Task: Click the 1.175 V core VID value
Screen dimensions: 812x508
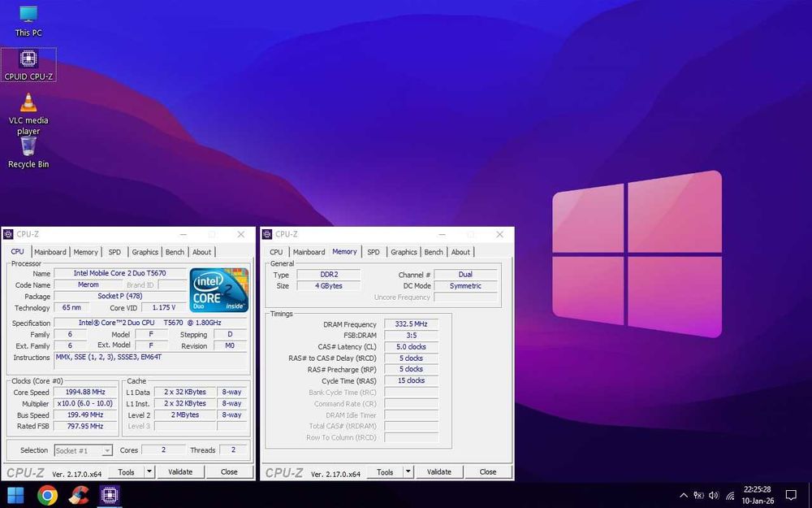Action: tap(163, 307)
